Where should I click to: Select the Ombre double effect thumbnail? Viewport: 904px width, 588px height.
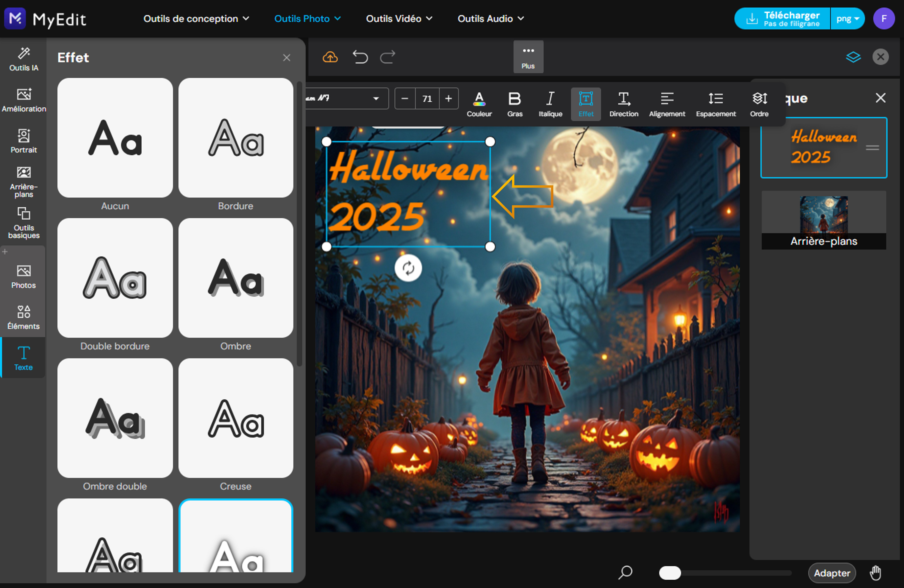pyautogui.click(x=115, y=418)
